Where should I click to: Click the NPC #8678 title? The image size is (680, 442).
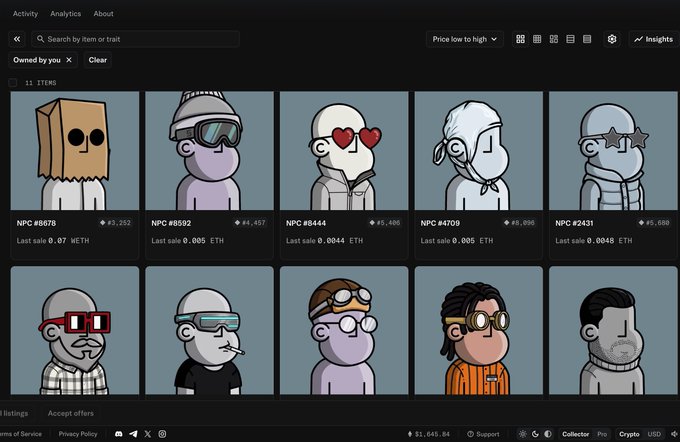pos(36,223)
